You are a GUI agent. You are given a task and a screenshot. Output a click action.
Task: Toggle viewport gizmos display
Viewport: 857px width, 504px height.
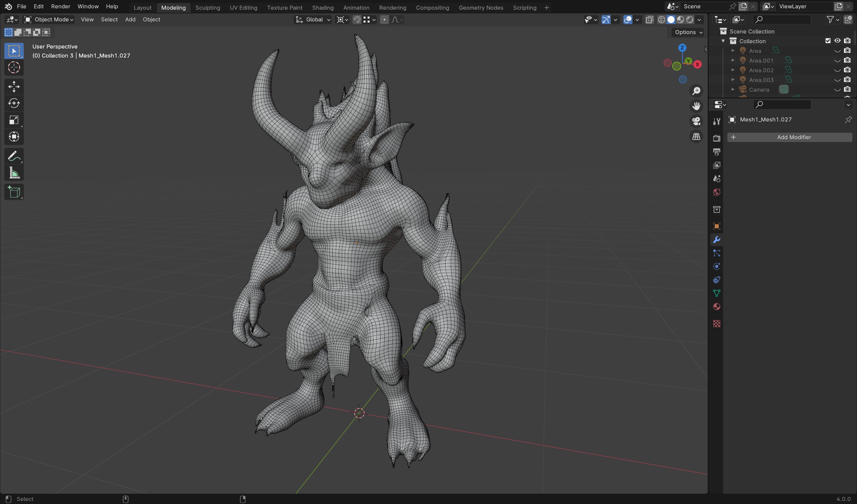[x=606, y=19]
